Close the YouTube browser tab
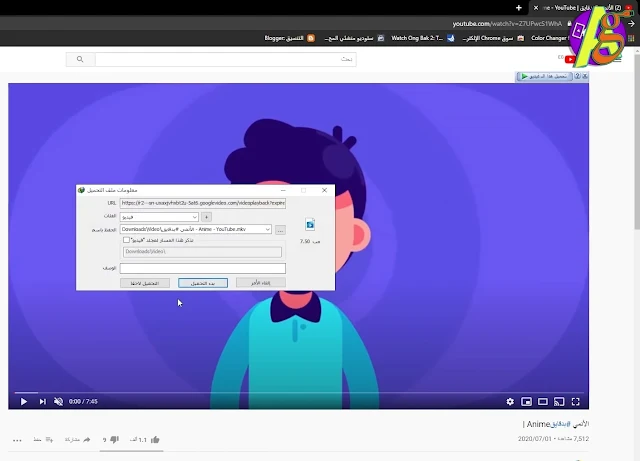The image size is (640, 461). (536, 8)
